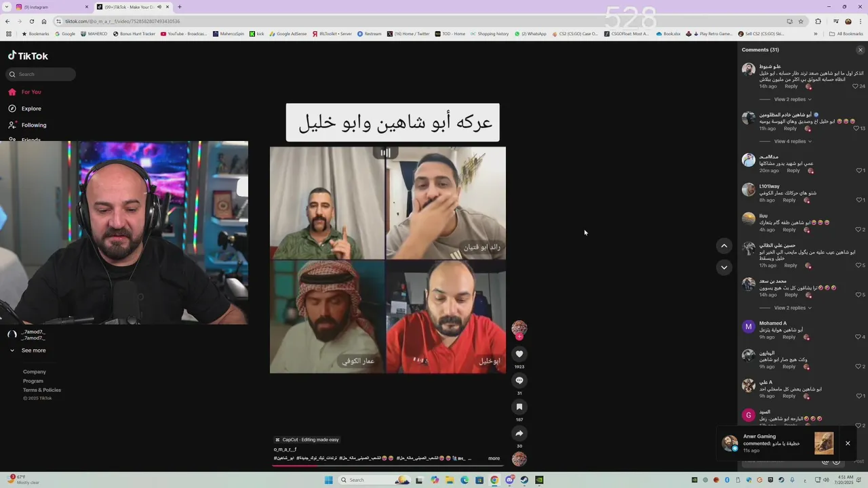The height and width of the screenshot is (488, 868).
Task: Open Terms & Policies link
Action: (x=42, y=390)
